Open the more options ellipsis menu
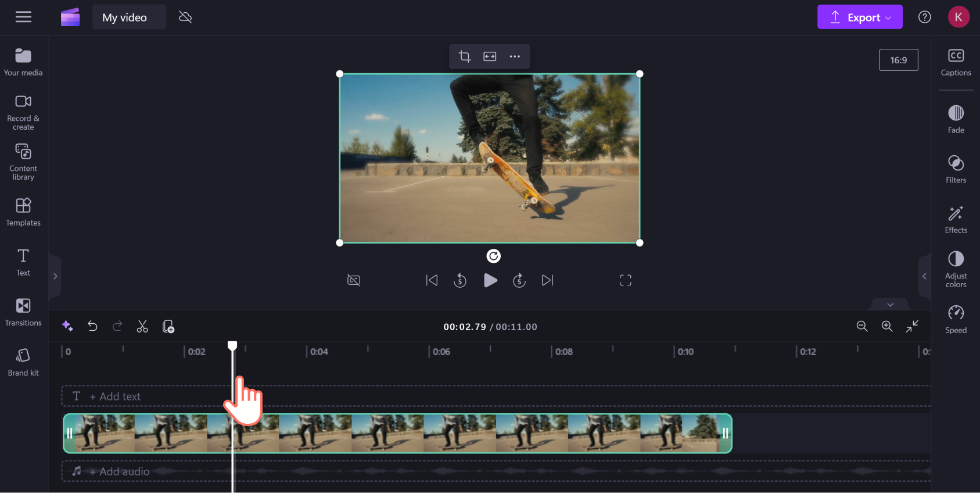This screenshot has width=980, height=493. point(515,56)
